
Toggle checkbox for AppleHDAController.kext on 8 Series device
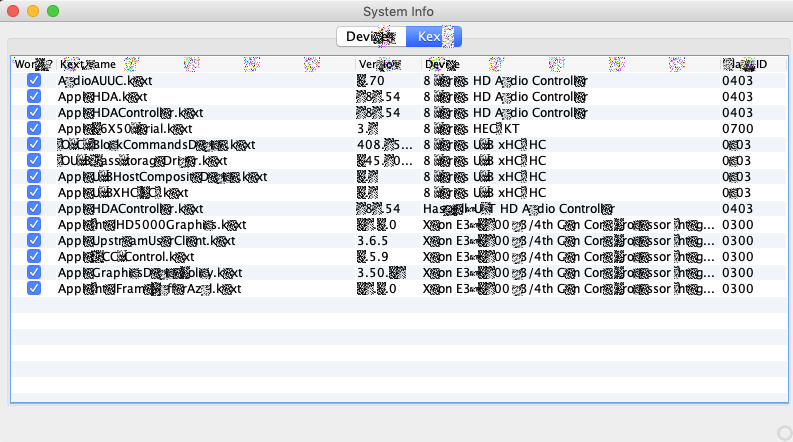tap(34, 112)
